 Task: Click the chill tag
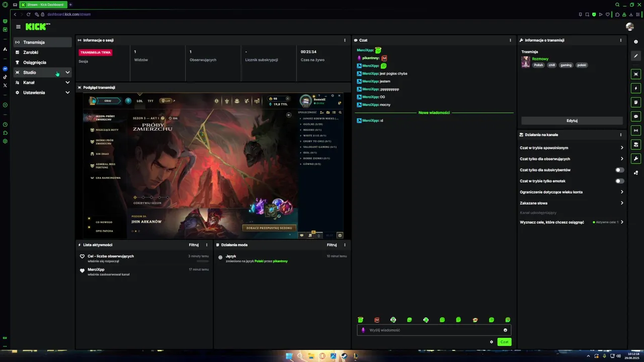(x=552, y=65)
